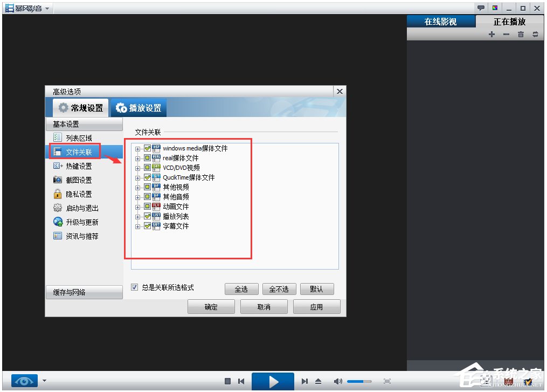
Task: Uncheck the 总是关联所选格式 checkbox
Action: click(x=134, y=287)
